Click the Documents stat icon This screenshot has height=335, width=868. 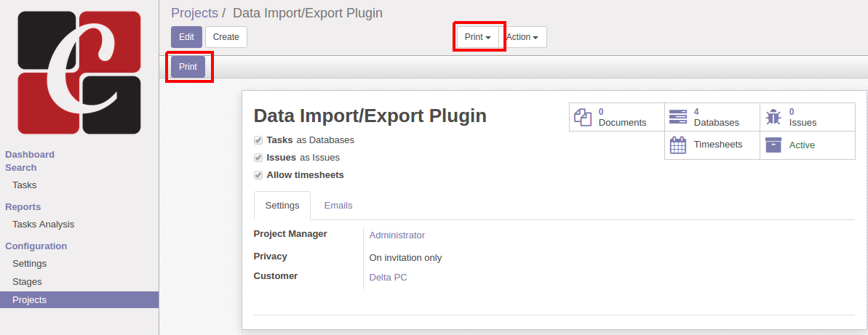(x=583, y=117)
